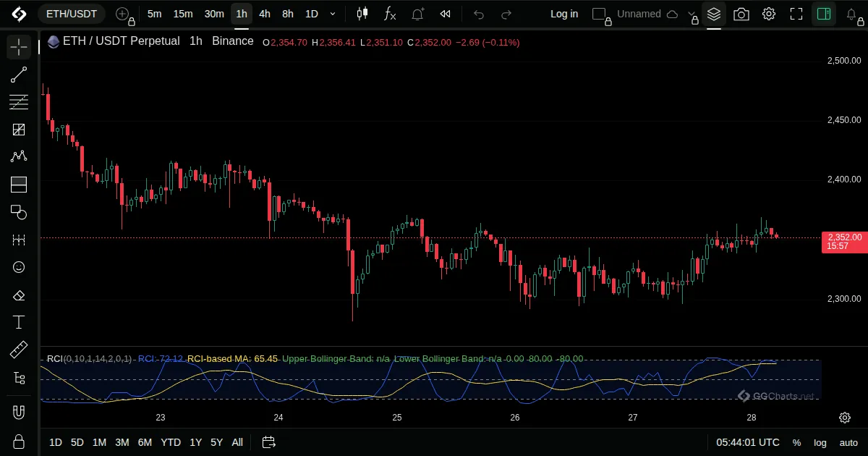
Task: Select the Gann box pattern tool
Action: [19, 130]
